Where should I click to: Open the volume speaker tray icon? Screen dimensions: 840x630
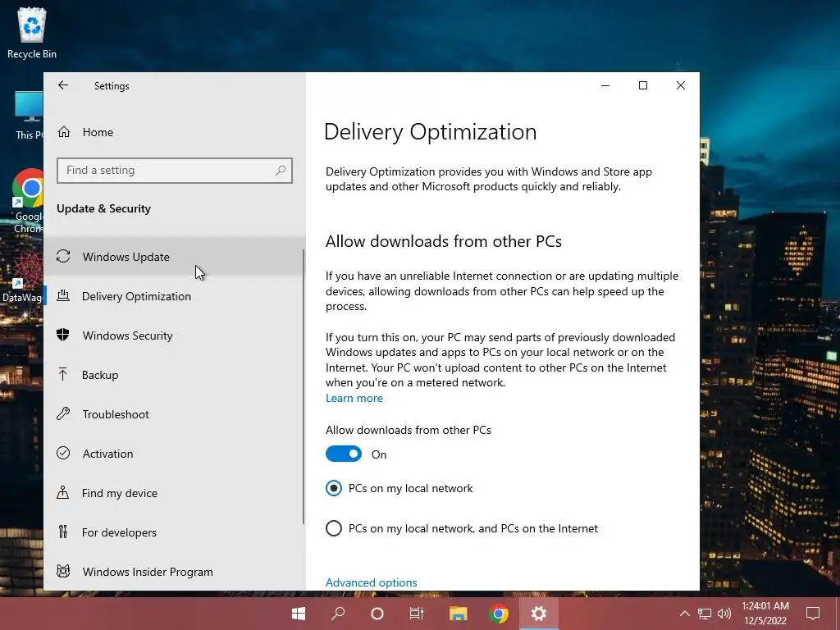[x=724, y=614]
